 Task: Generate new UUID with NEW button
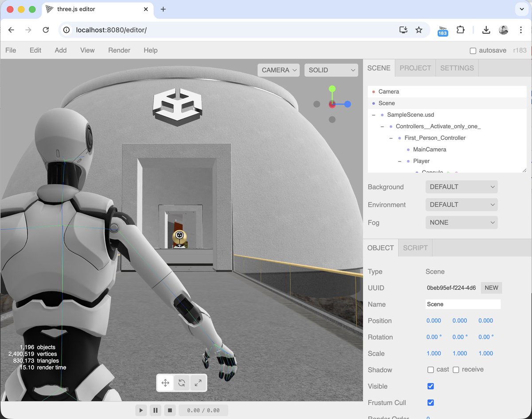pyautogui.click(x=492, y=288)
